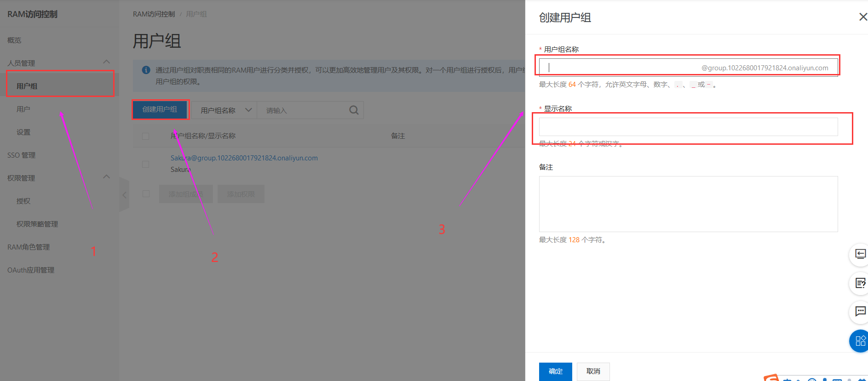Select 用户 in the sidebar

[x=23, y=109]
